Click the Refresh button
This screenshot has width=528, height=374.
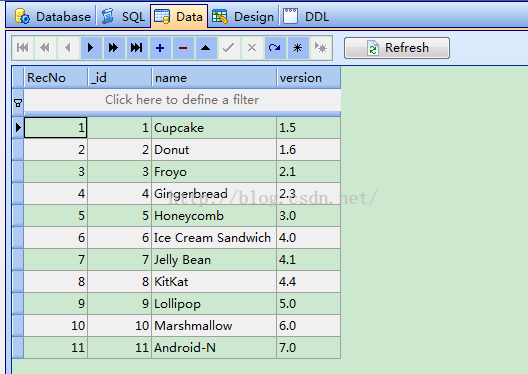click(x=397, y=48)
